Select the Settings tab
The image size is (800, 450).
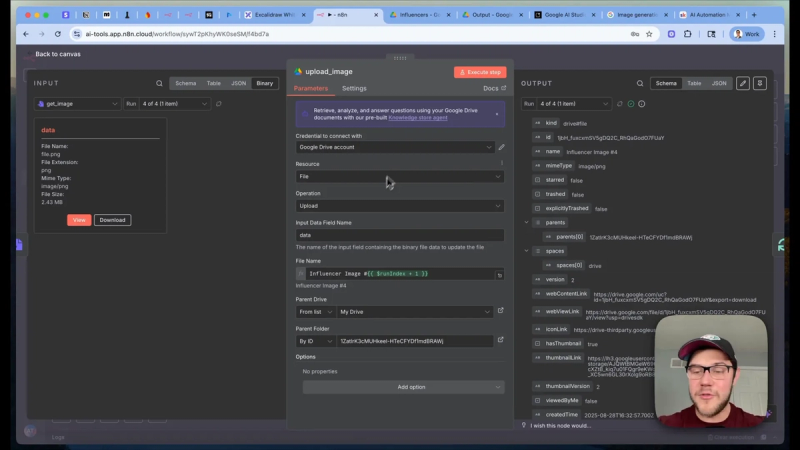pos(354,88)
